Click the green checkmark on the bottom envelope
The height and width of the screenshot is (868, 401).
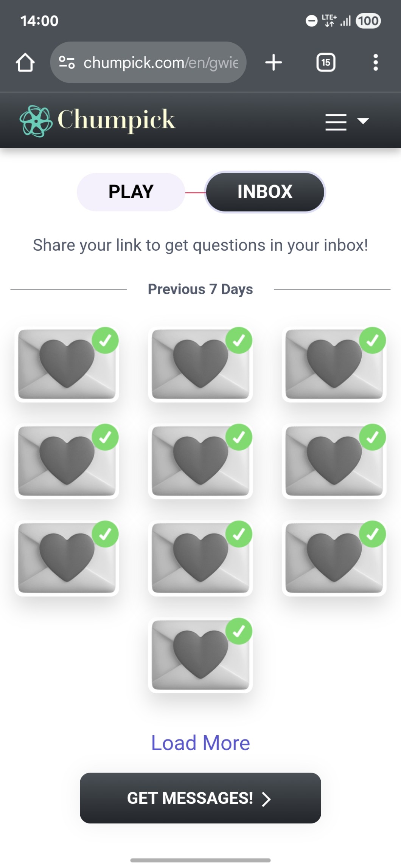click(x=239, y=631)
